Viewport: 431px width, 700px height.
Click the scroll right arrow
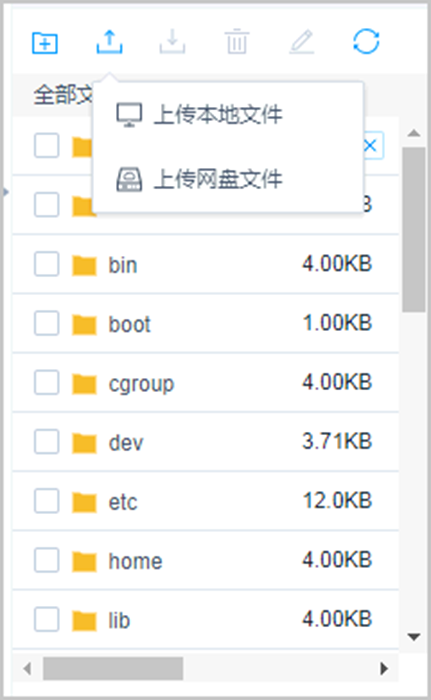click(x=384, y=668)
